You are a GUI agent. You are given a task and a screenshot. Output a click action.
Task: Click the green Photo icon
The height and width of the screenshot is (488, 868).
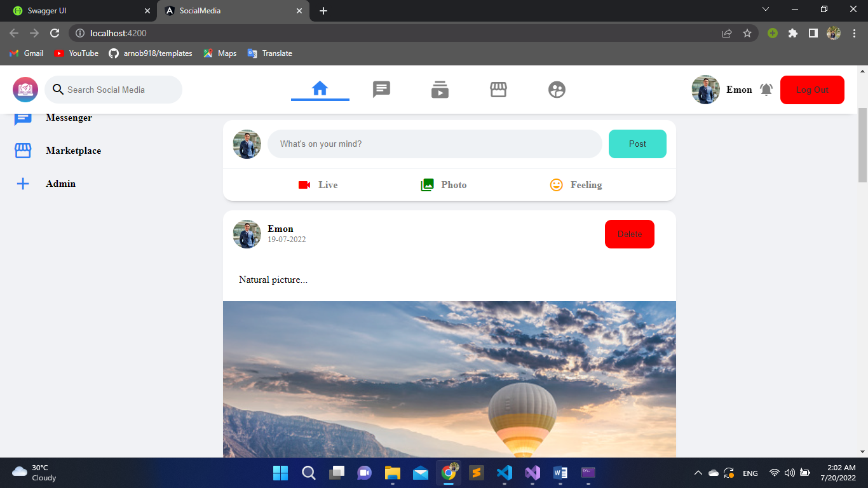(x=427, y=185)
